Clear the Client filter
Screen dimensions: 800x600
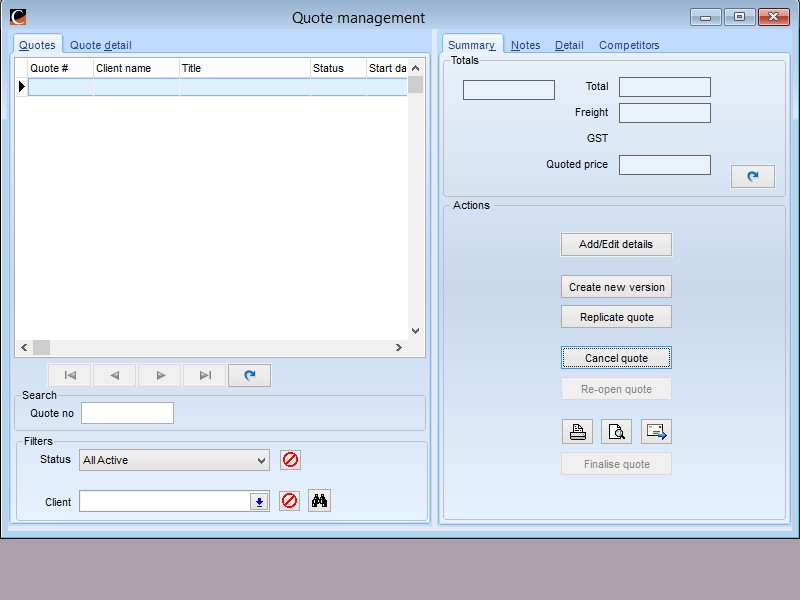point(289,501)
